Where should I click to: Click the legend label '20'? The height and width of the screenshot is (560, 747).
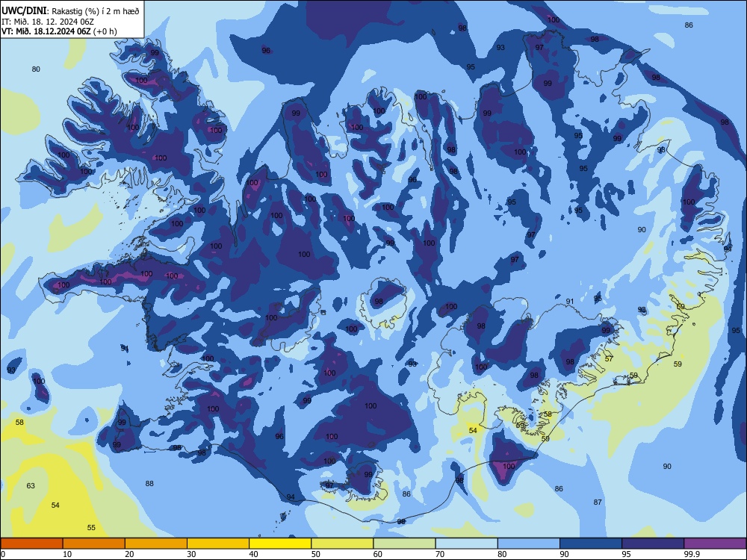(129, 554)
